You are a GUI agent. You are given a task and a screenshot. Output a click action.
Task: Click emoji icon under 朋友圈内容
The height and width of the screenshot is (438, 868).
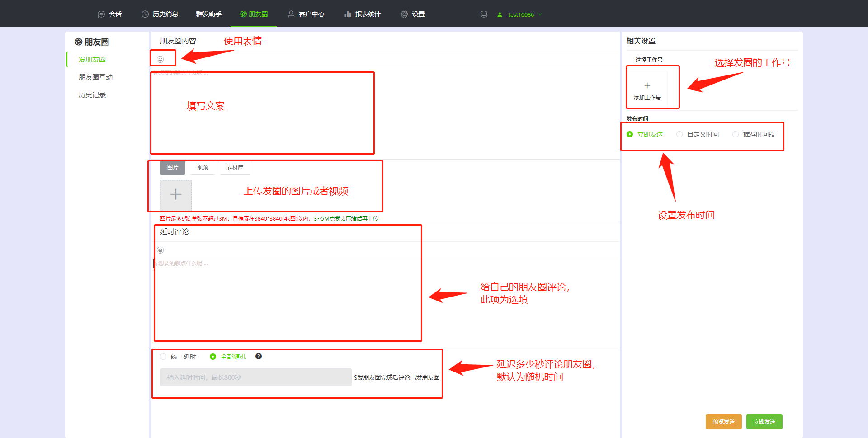click(x=160, y=59)
